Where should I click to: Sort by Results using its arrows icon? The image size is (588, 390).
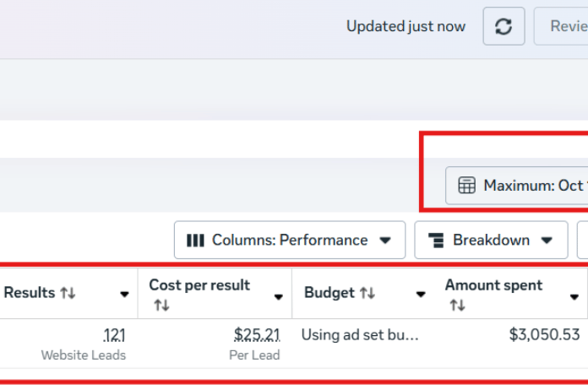[x=68, y=294]
